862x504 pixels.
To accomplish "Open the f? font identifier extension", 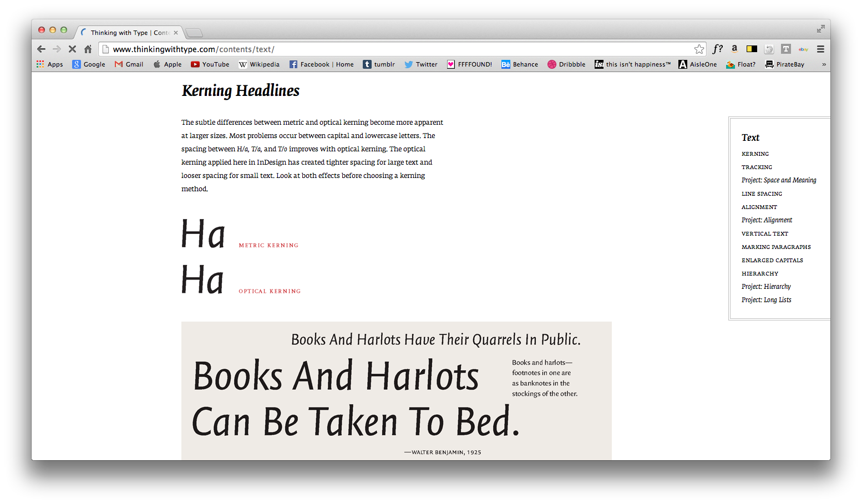I will (717, 49).
